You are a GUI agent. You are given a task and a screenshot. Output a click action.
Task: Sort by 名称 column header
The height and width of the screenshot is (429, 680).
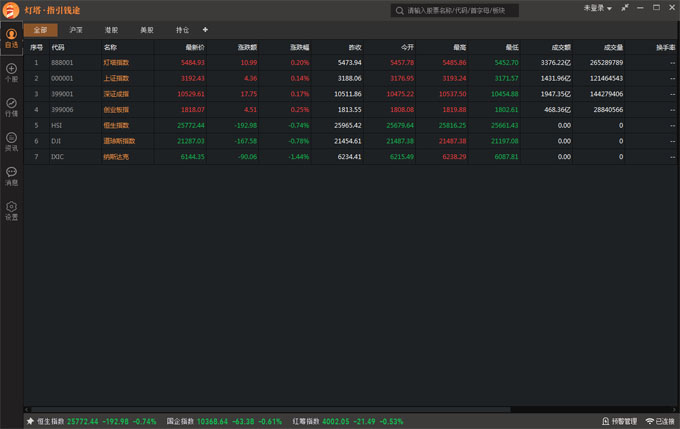pos(110,47)
